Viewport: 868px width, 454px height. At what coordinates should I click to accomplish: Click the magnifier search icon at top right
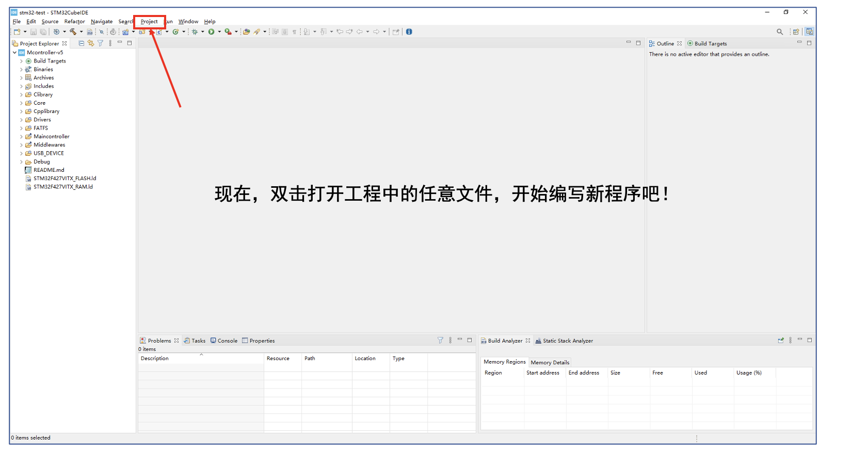[x=779, y=32]
